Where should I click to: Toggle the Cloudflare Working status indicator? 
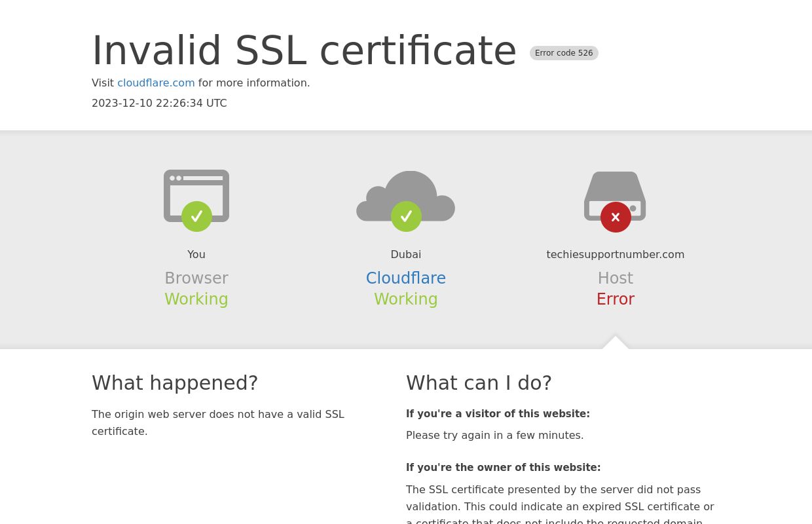click(x=406, y=299)
